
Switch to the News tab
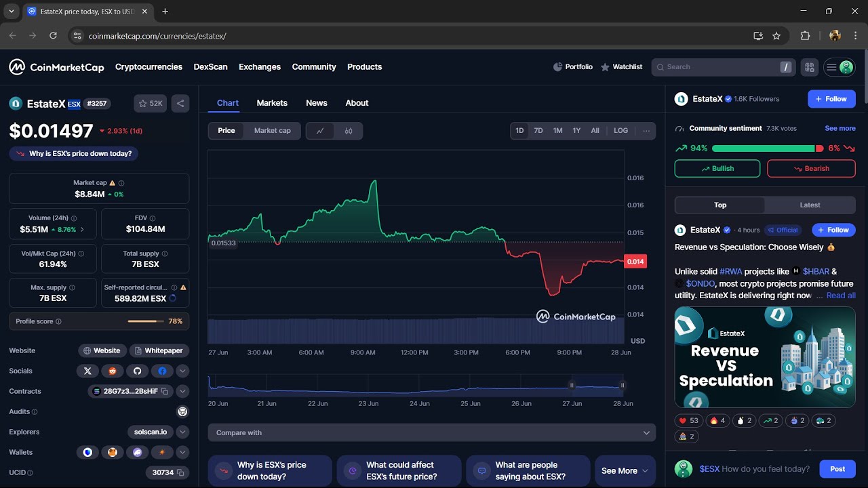[317, 103]
